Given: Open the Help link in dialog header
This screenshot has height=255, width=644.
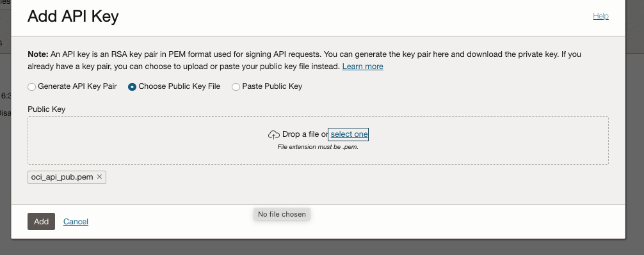Looking at the screenshot, I should pyautogui.click(x=600, y=16).
